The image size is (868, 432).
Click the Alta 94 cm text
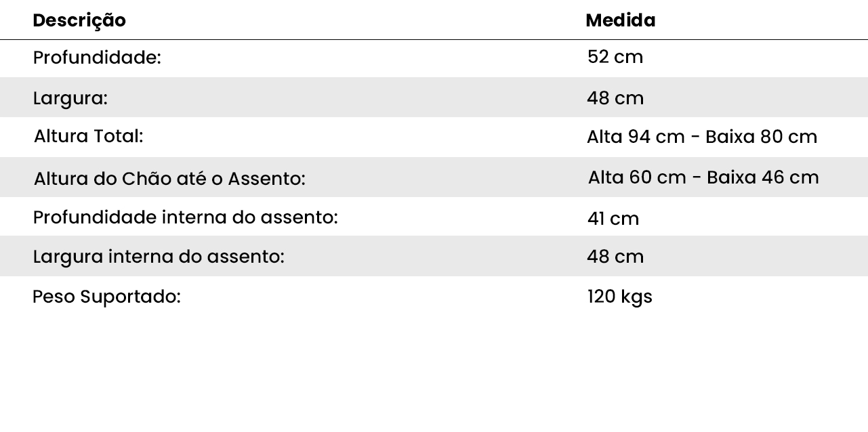[x=636, y=137]
